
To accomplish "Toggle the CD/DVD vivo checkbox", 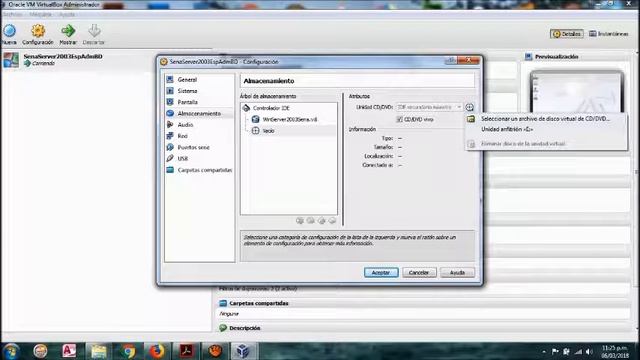I will click(399, 120).
